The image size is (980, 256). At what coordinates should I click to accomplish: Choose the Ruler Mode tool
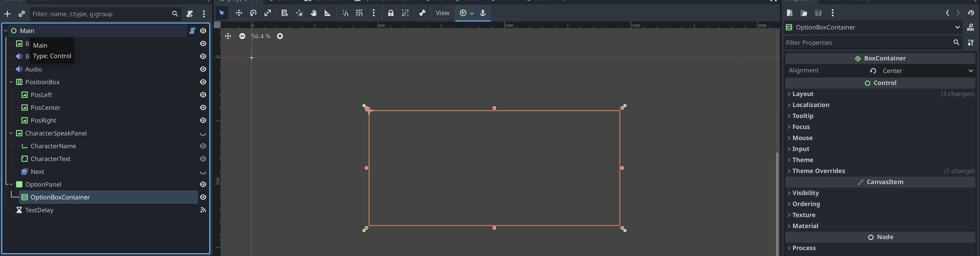[x=328, y=13]
